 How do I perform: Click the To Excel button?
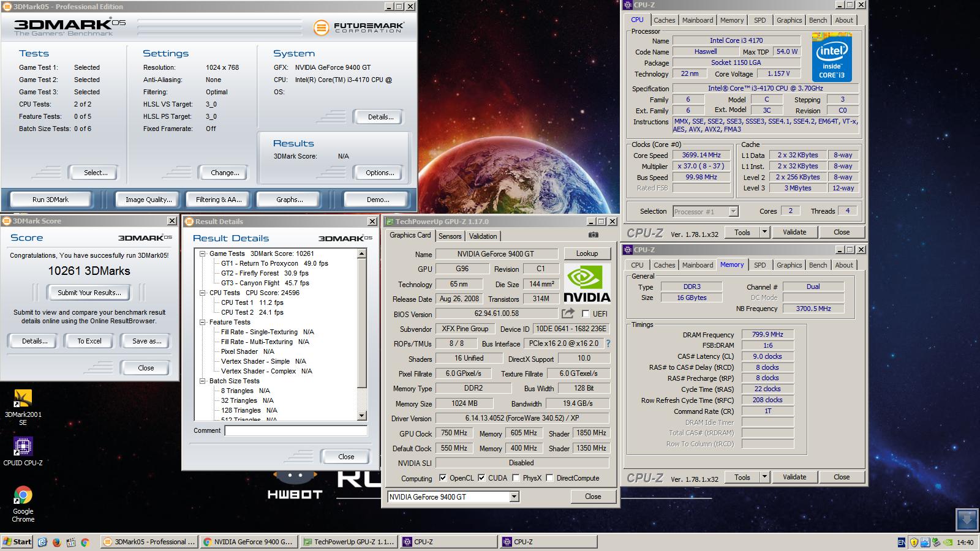coord(89,341)
